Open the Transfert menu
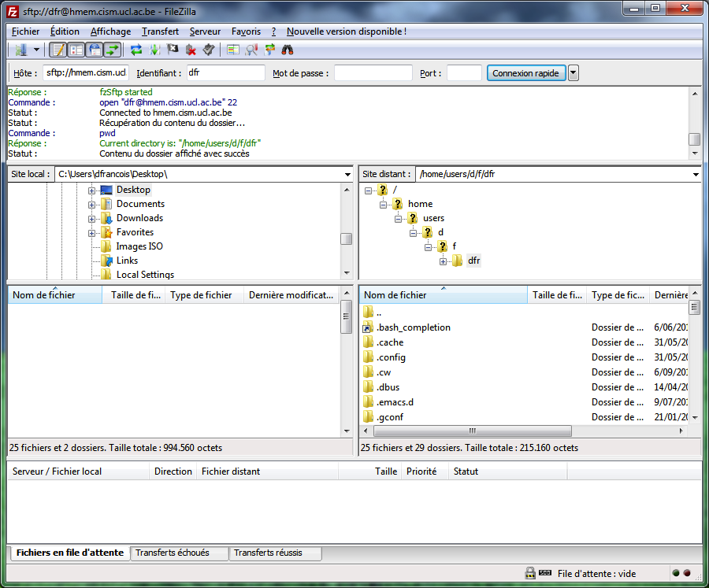This screenshot has width=709, height=588. coord(160,31)
